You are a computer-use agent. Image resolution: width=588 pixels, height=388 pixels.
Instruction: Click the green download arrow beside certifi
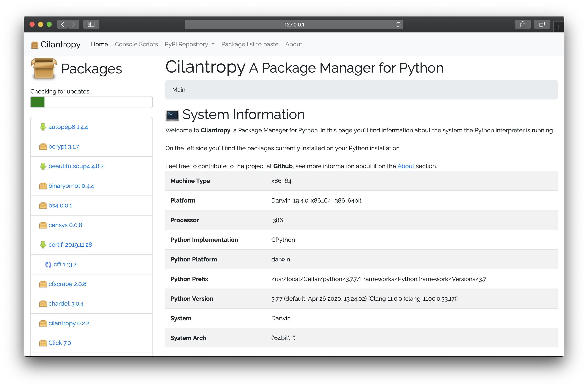[43, 245]
